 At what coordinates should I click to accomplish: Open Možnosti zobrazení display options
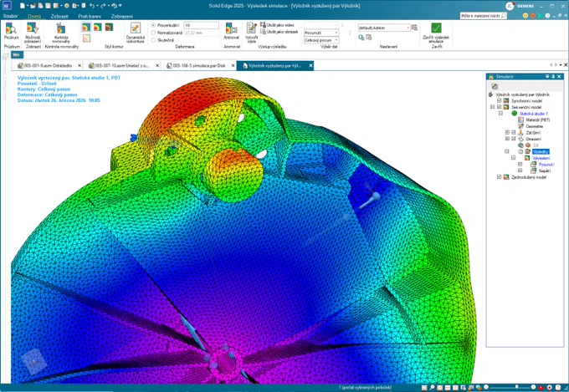tap(33, 33)
